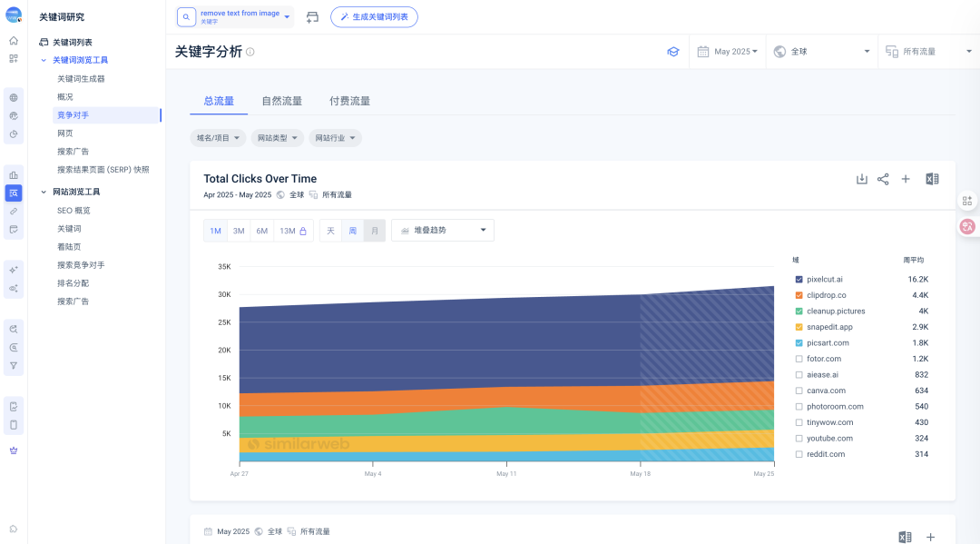Open 竞争对手 in the sidebar
This screenshot has height=544, width=980.
(107, 115)
